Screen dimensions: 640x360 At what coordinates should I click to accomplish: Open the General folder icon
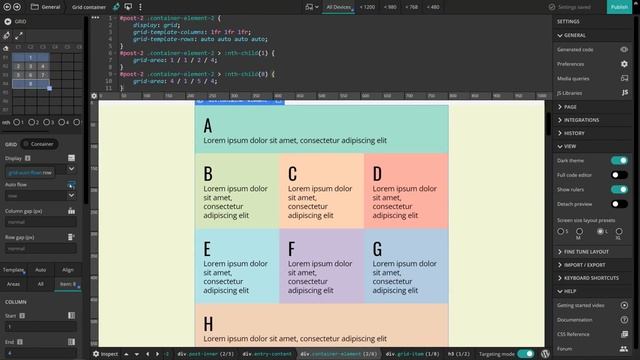point(35,7)
